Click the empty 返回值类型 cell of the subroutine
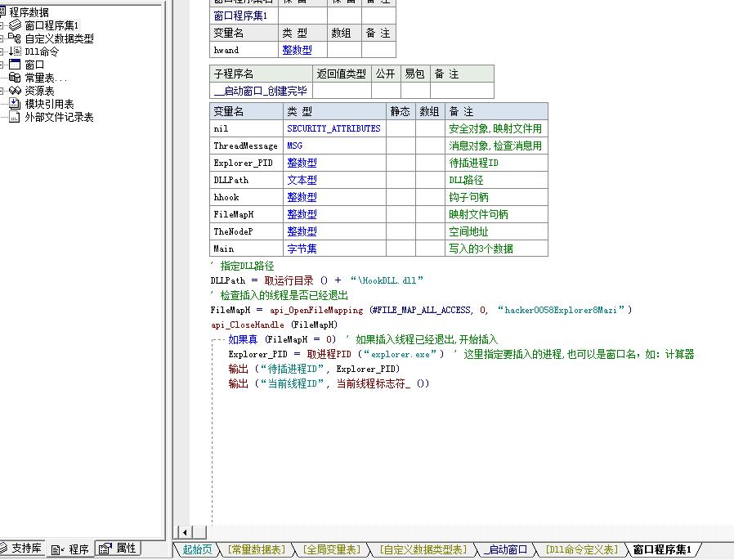 coord(342,91)
